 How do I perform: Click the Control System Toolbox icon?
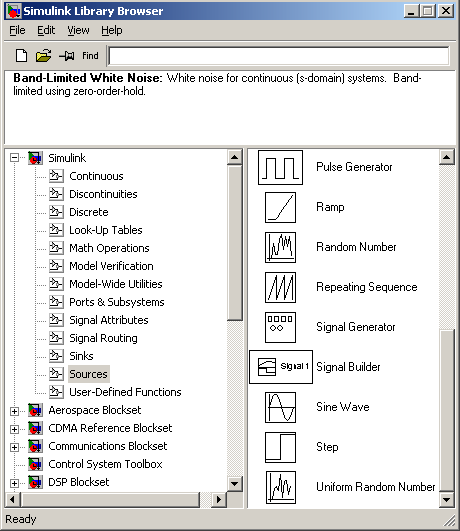coord(35,464)
